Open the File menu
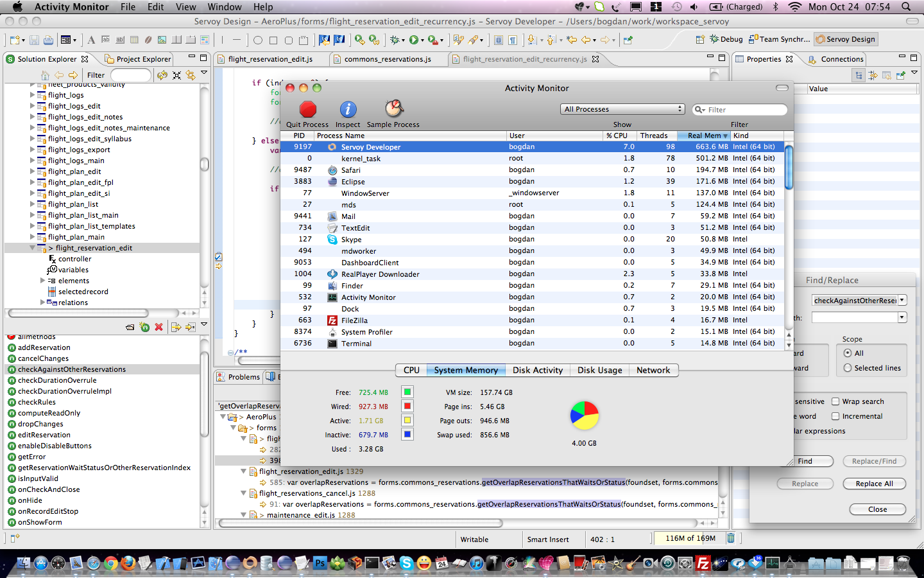 click(128, 6)
